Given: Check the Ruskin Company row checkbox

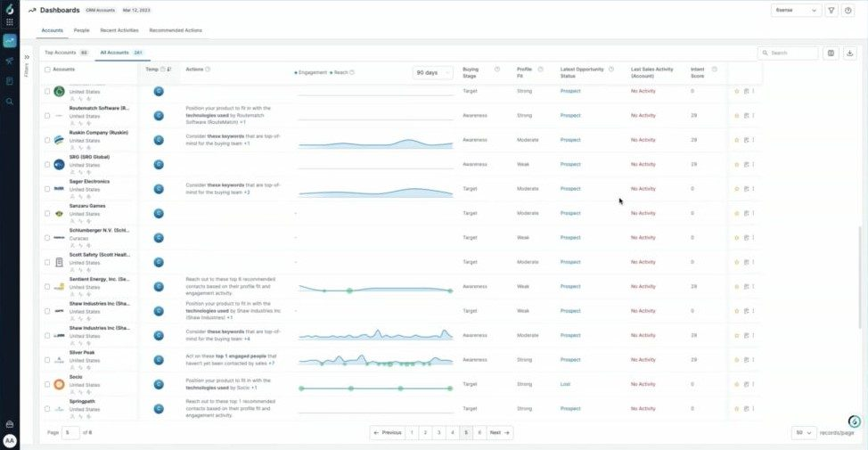Looking at the screenshot, I should click(x=47, y=140).
